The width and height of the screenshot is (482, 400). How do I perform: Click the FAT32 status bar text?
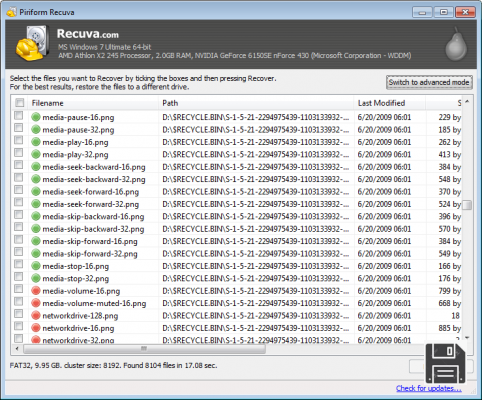pos(113,365)
